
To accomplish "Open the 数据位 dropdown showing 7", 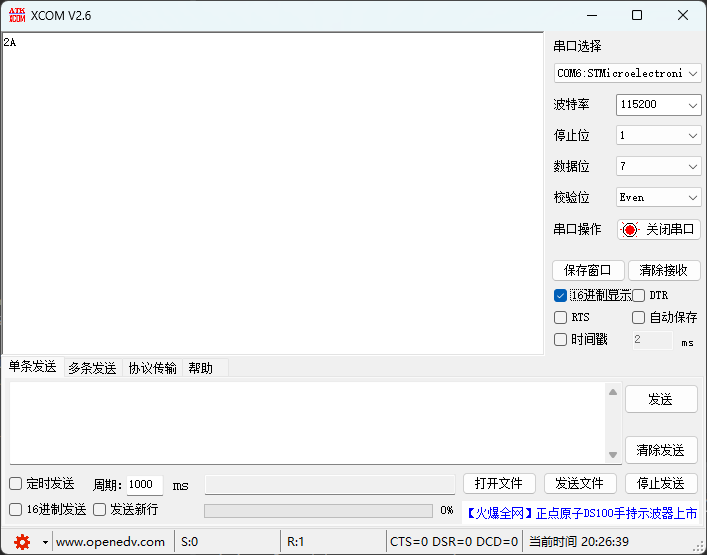I will [658, 166].
